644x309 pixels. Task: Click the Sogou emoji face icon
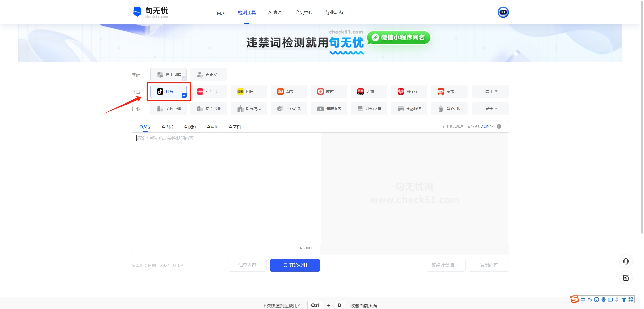596,299
